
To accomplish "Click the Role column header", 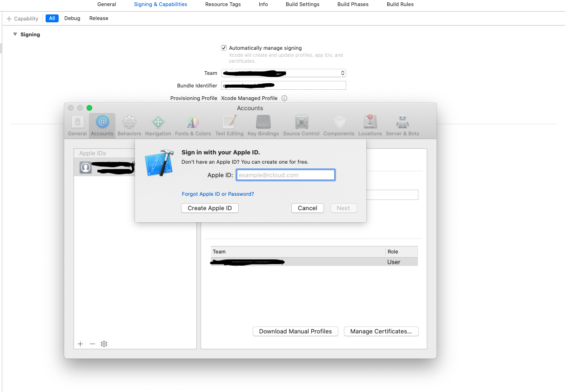I will click(x=402, y=252).
